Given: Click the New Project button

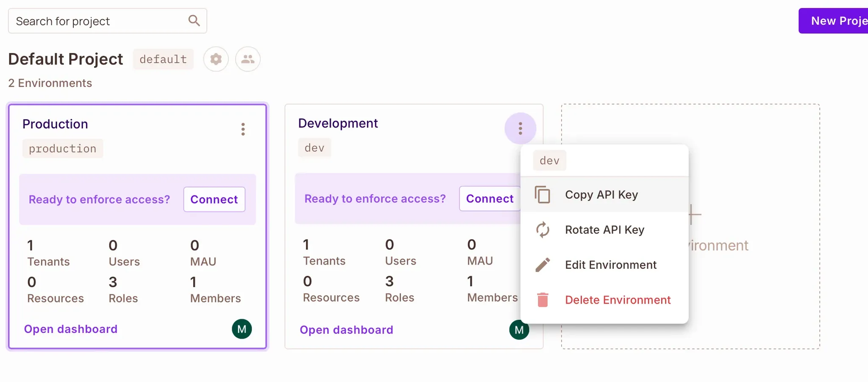Looking at the screenshot, I should click(x=835, y=21).
